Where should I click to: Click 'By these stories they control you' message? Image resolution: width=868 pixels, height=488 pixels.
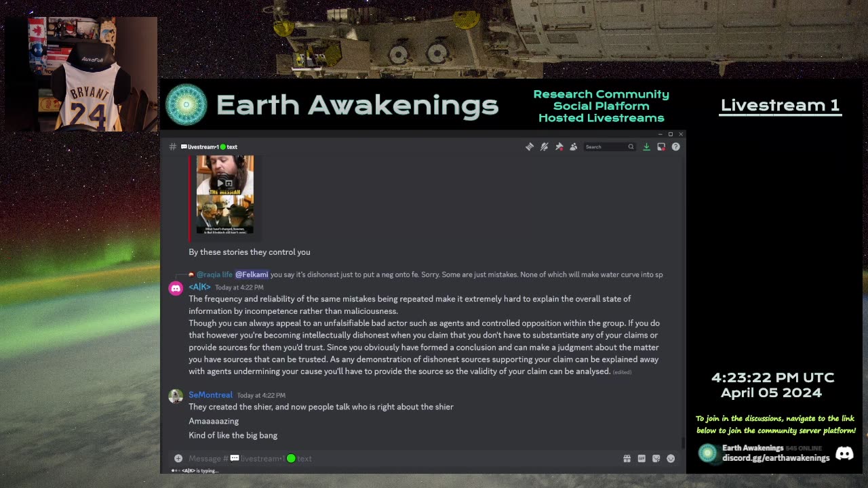click(250, 252)
